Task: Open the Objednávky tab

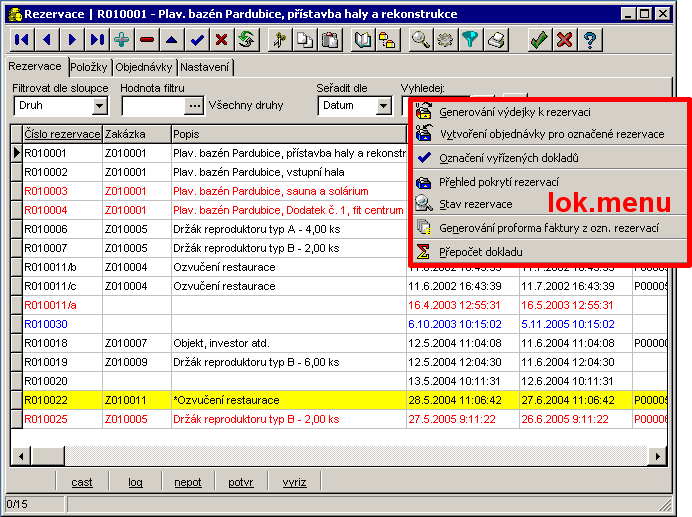Action: [144, 67]
